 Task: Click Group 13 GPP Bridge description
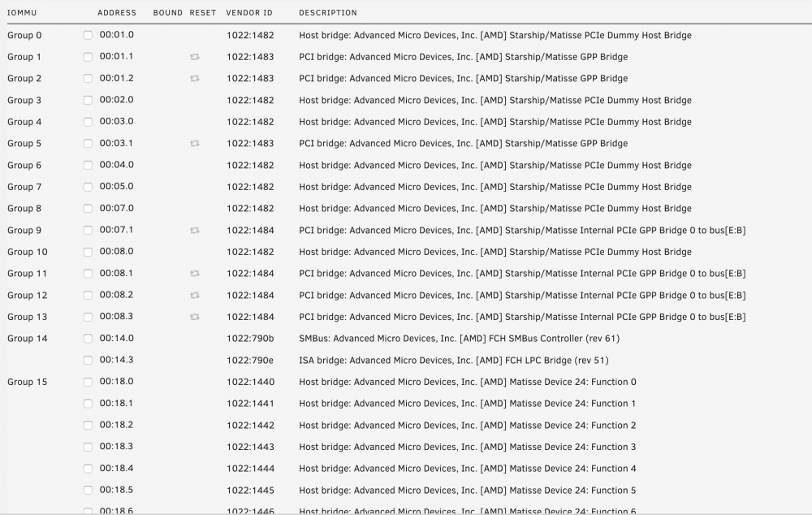[522, 317]
